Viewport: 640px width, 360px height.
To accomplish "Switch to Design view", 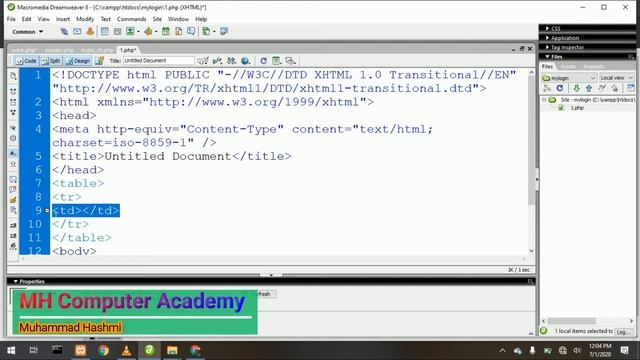I will (78, 61).
